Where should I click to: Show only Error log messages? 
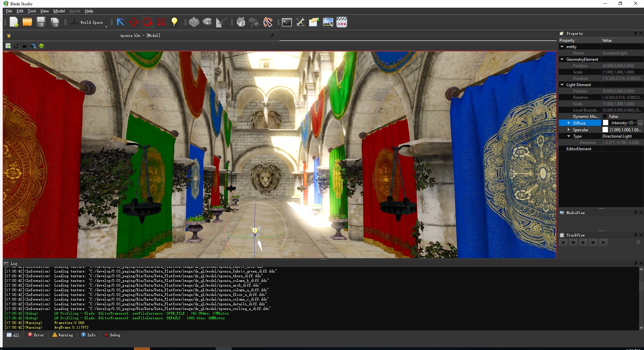coord(36,335)
